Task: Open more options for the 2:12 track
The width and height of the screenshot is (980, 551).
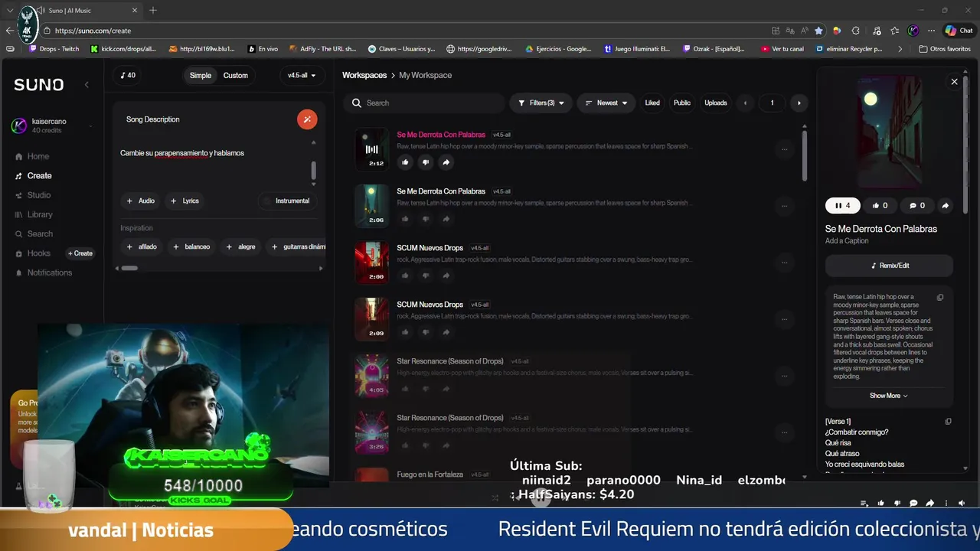Action: [784, 149]
